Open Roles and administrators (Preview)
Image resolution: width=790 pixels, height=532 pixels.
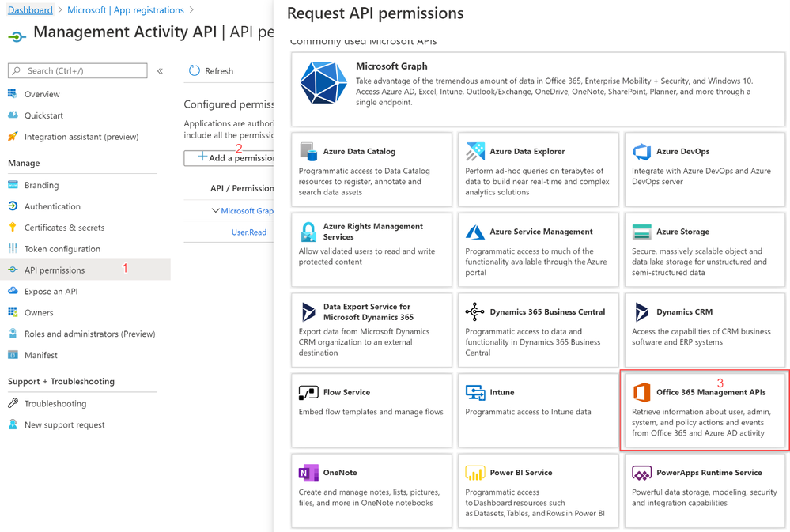click(x=89, y=334)
